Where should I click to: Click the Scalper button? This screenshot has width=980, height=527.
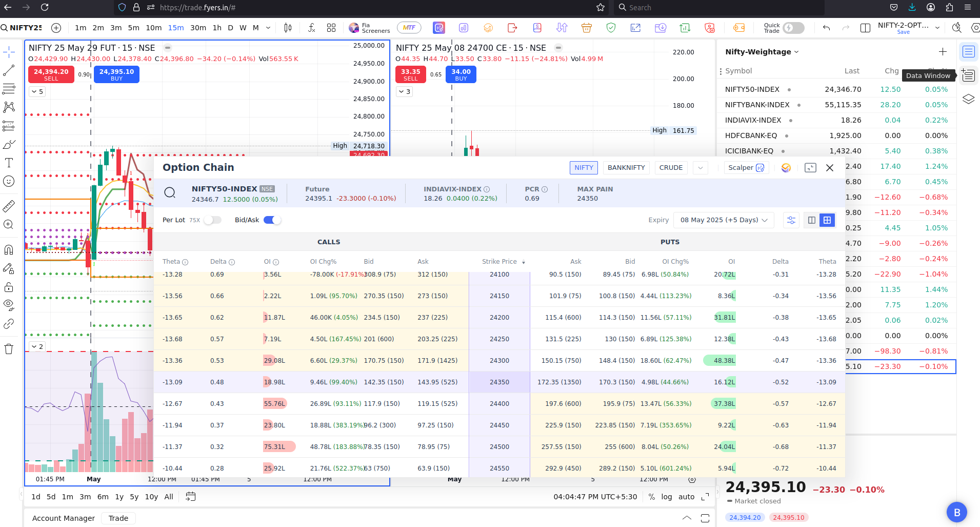tap(746, 168)
